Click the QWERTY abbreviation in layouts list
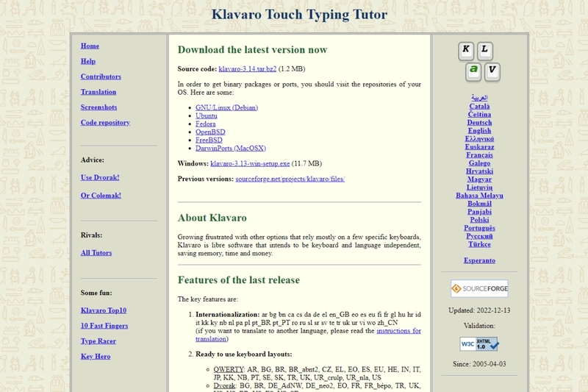Screen dimensions: 588x392 click(x=229, y=369)
